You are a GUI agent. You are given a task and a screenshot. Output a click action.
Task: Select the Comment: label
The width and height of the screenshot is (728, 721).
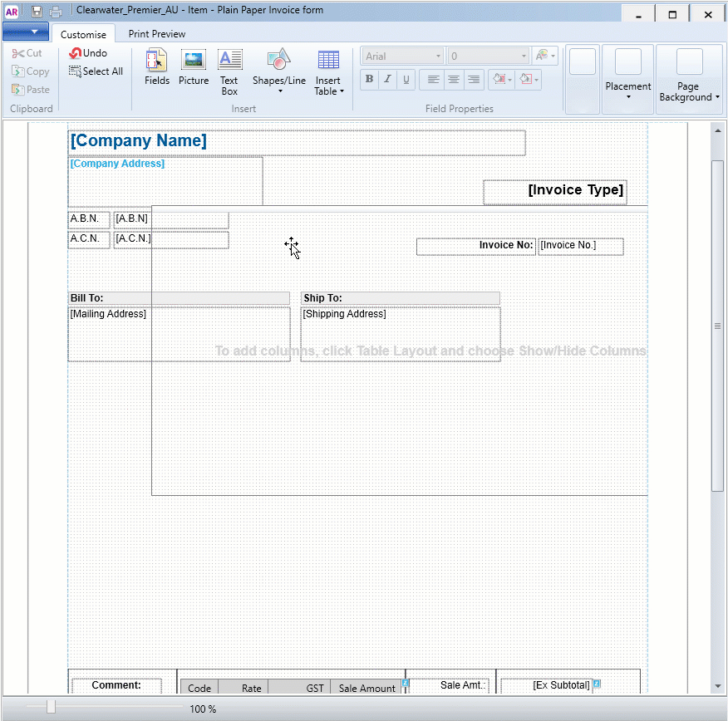(x=116, y=685)
